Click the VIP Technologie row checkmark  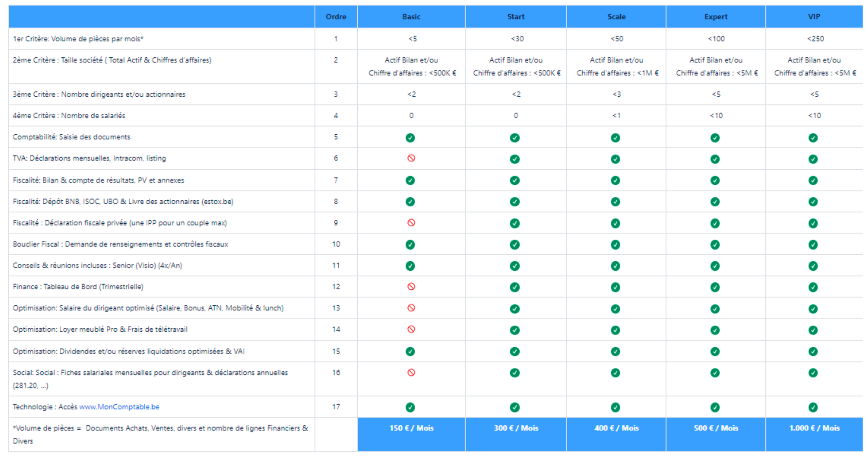point(813,407)
